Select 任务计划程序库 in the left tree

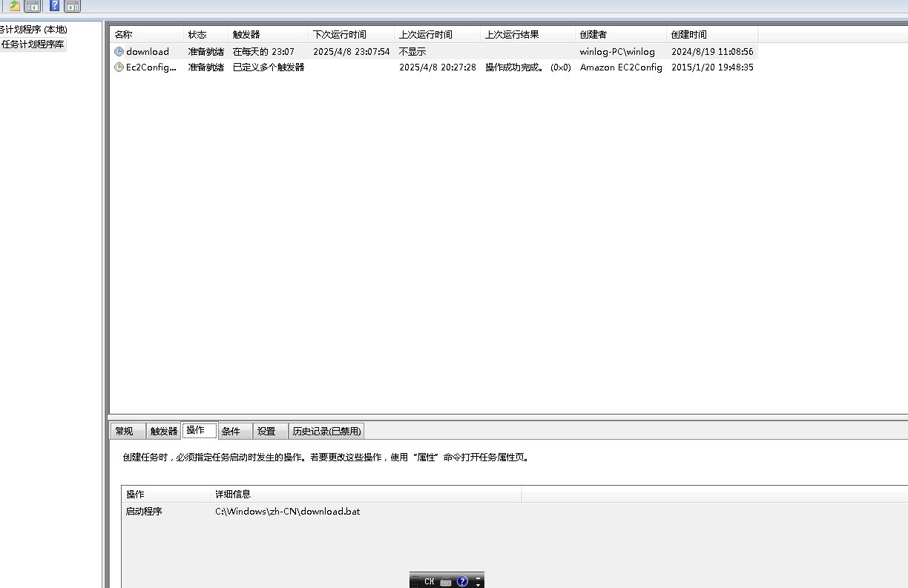[33, 44]
